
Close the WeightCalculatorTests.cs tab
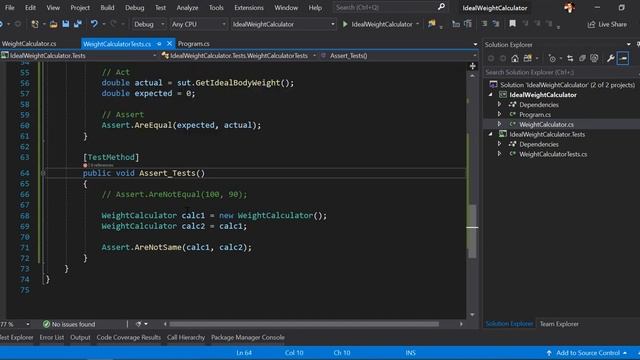[x=169, y=44]
